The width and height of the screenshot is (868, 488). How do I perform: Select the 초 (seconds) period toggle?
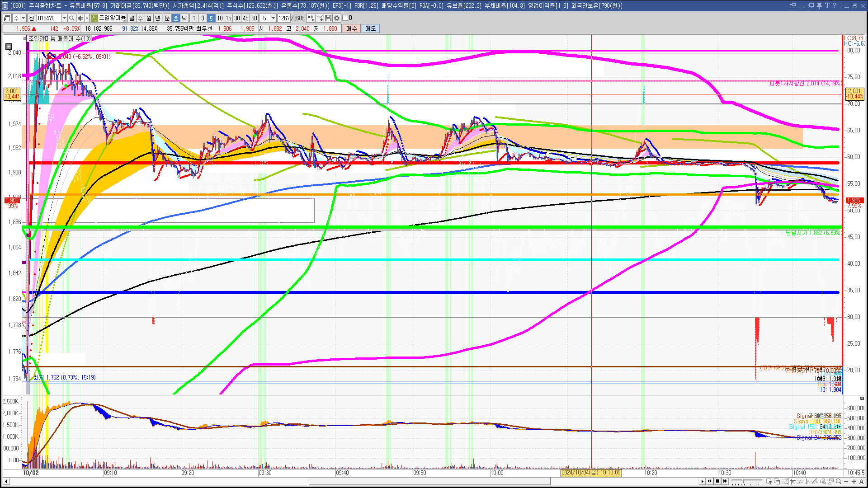[x=176, y=18]
